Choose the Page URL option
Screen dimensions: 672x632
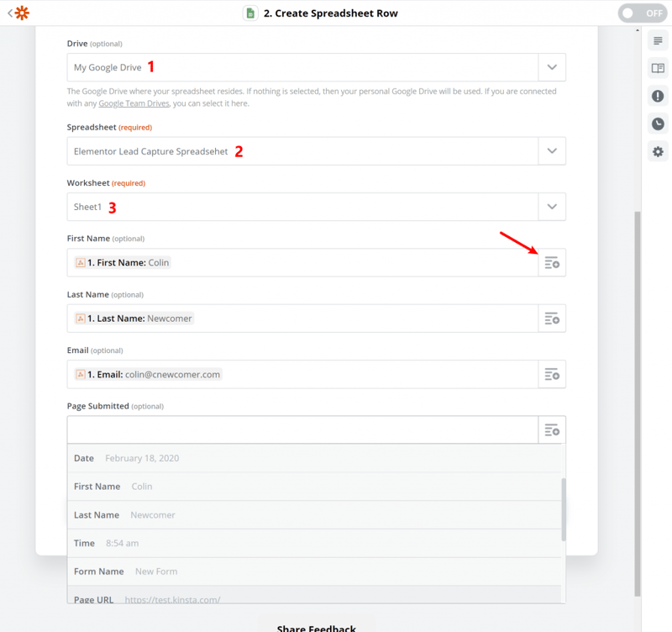click(x=314, y=596)
